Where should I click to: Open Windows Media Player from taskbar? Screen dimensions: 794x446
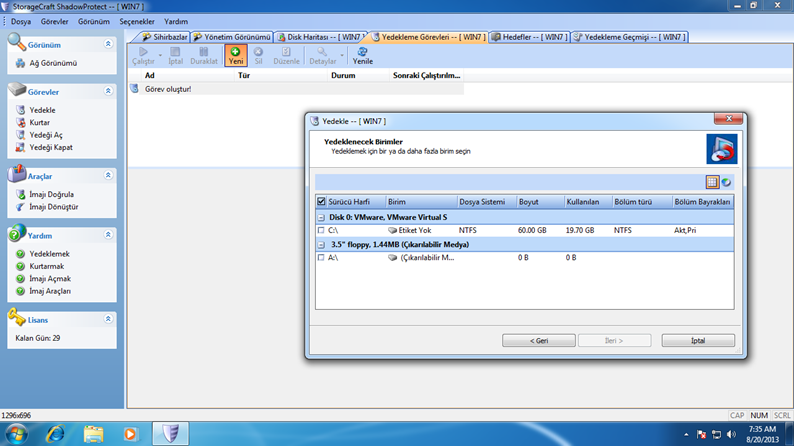click(x=131, y=434)
